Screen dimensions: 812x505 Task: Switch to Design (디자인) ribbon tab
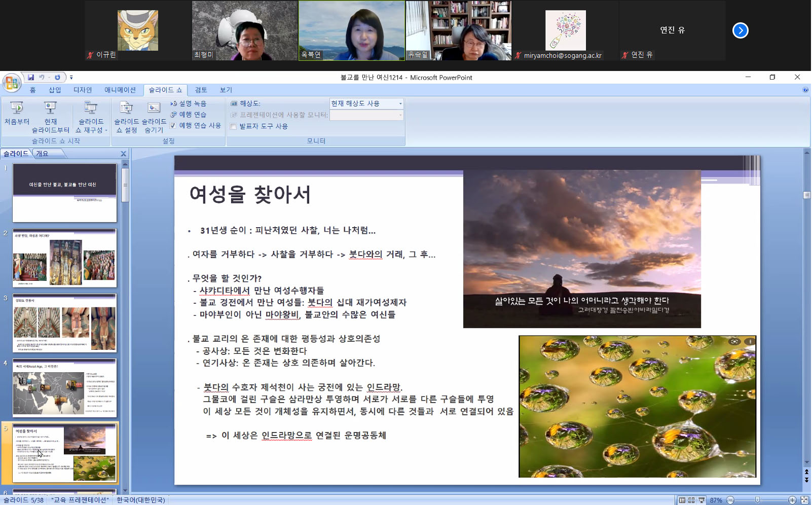pos(83,90)
